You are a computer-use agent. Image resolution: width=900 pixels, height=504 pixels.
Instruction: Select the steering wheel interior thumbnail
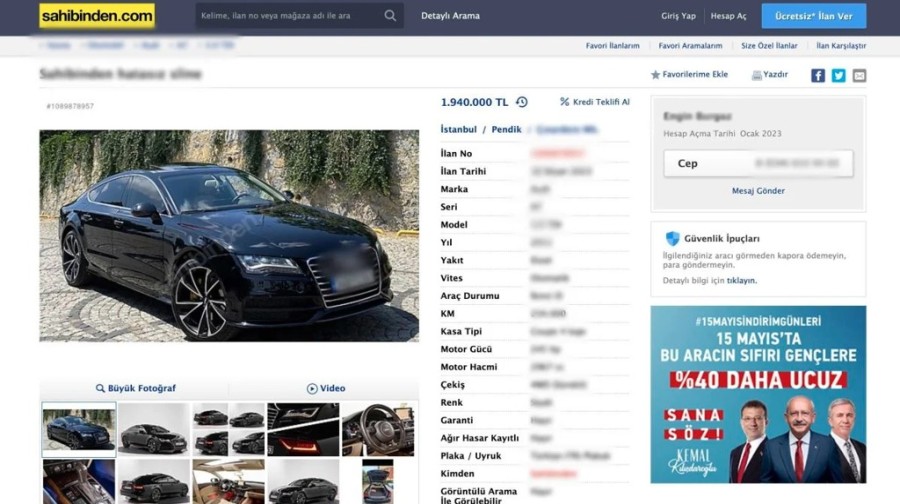coord(378,429)
